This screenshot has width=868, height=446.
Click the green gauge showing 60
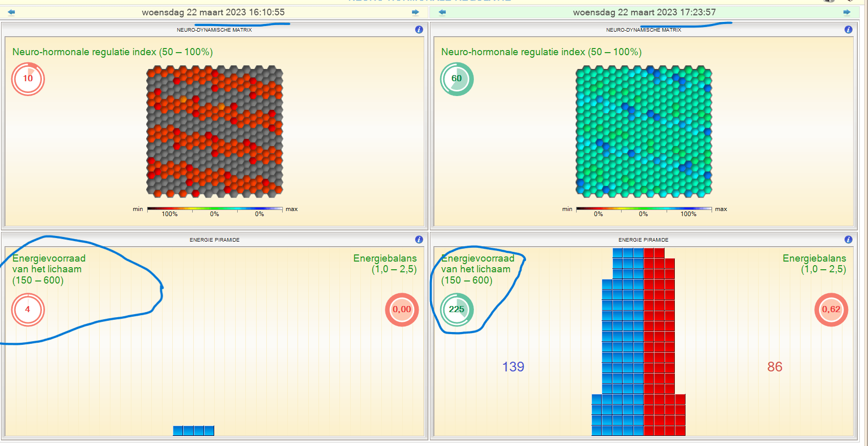coord(457,79)
